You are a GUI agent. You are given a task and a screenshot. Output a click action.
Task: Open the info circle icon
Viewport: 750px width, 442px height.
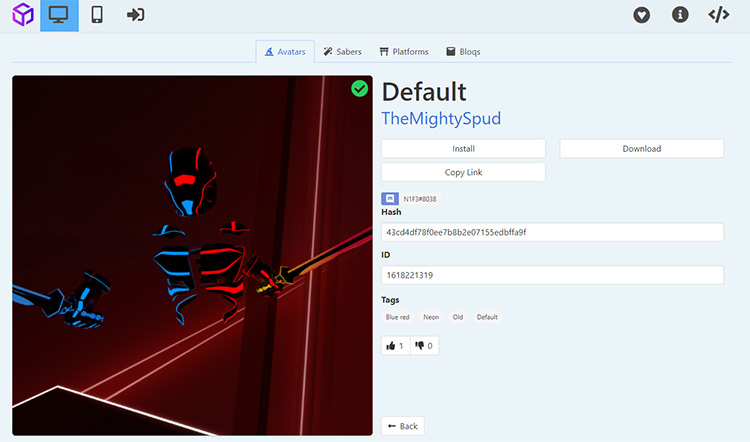[x=680, y=15]
